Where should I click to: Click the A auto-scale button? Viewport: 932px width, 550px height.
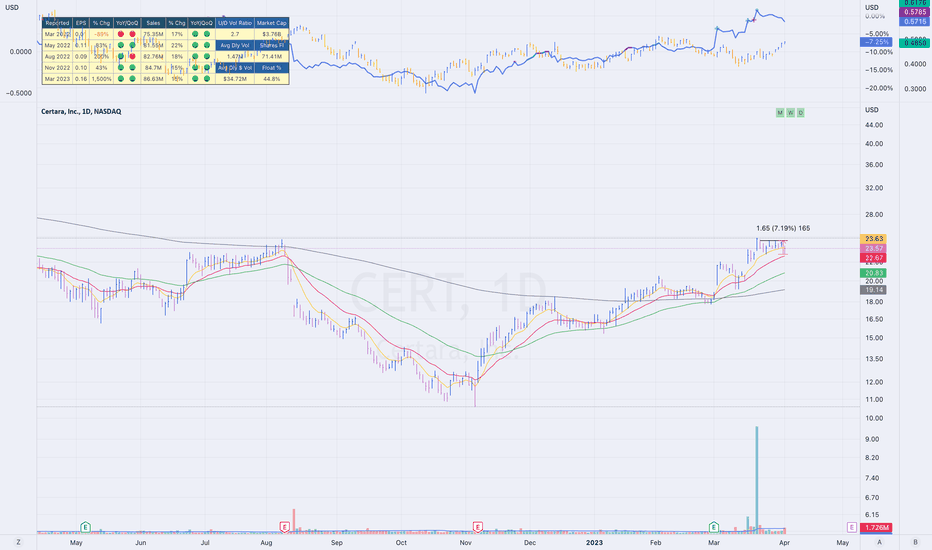click(x=879, y=542)
